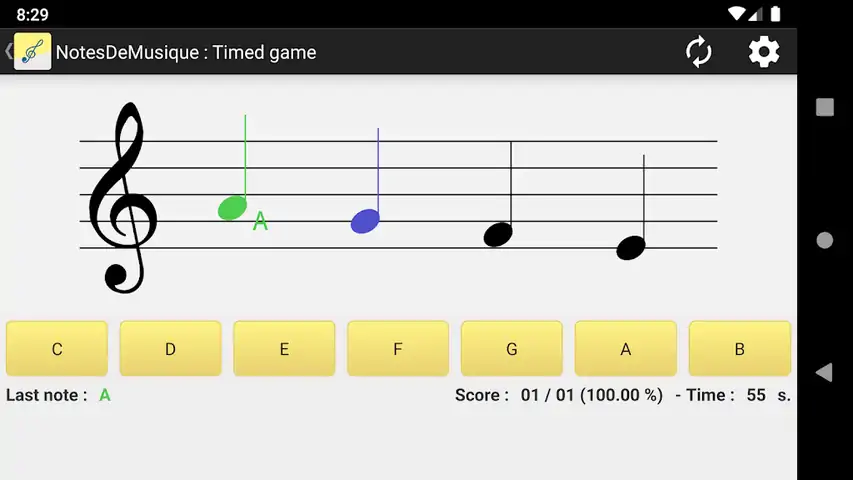Tap the NotesDeMusique app logo icon

[x=32, y=52]
